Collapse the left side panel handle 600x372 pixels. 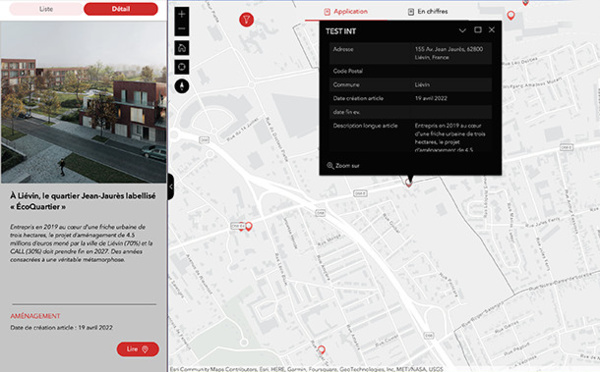click(171, 186)
